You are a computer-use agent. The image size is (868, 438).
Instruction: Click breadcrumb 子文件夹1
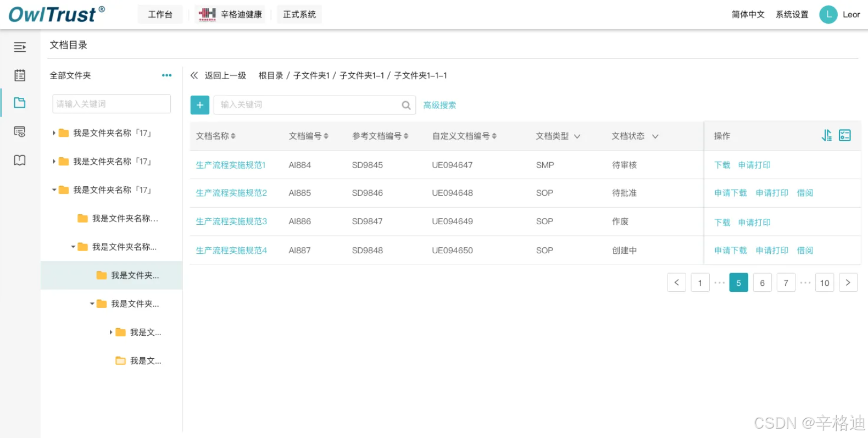[311, 75]
